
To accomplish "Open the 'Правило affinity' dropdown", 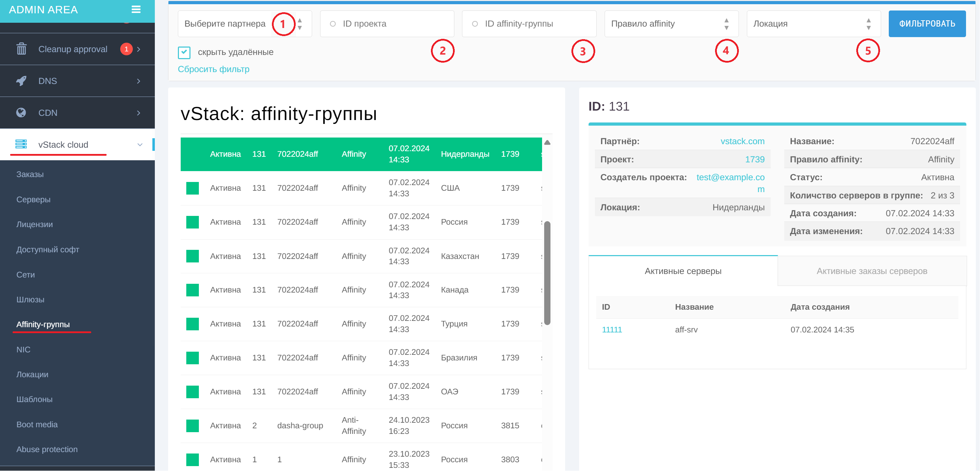I will [x=671, y=24].
